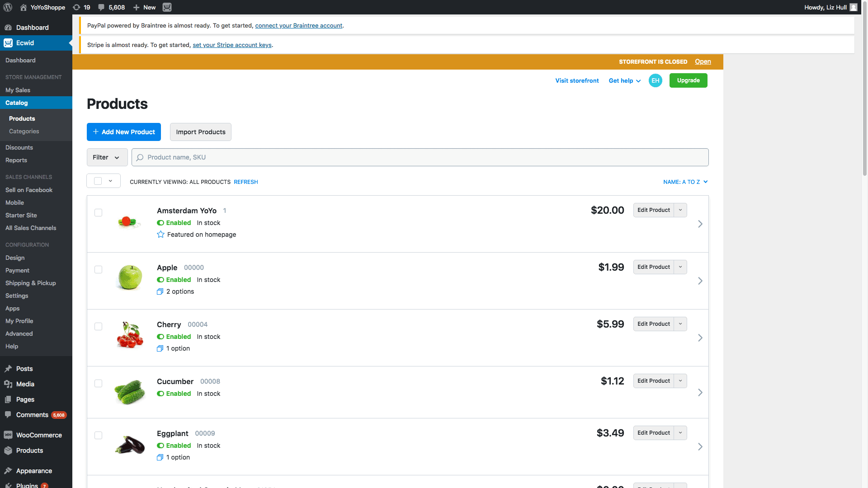868x488 pixels.
Task: Expand Edit Product dropdown for Apple
Action: [680, 267]
